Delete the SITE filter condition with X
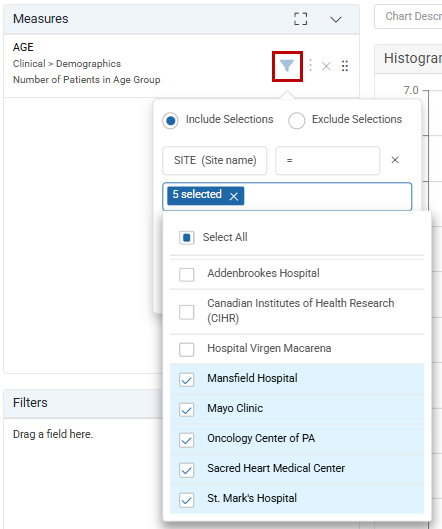This screenshot has width=442, height=529. pyautogui.click(x=395, y=160)
